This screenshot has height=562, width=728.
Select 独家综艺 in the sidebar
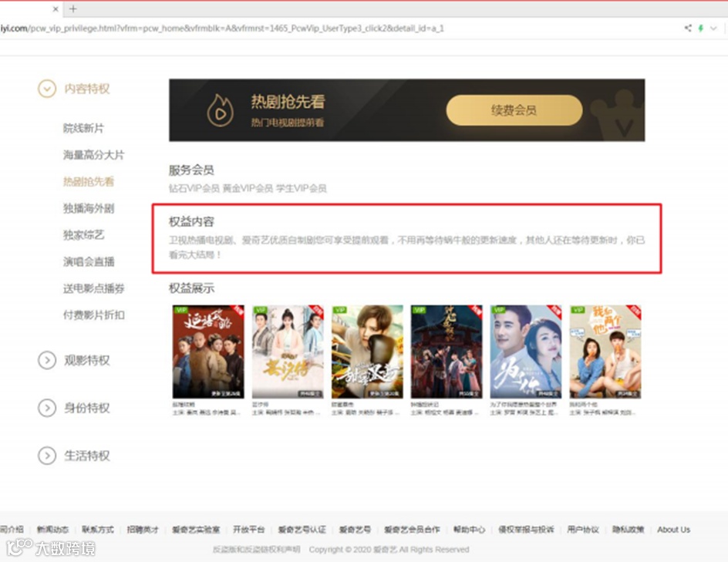(x=83, y=235)
